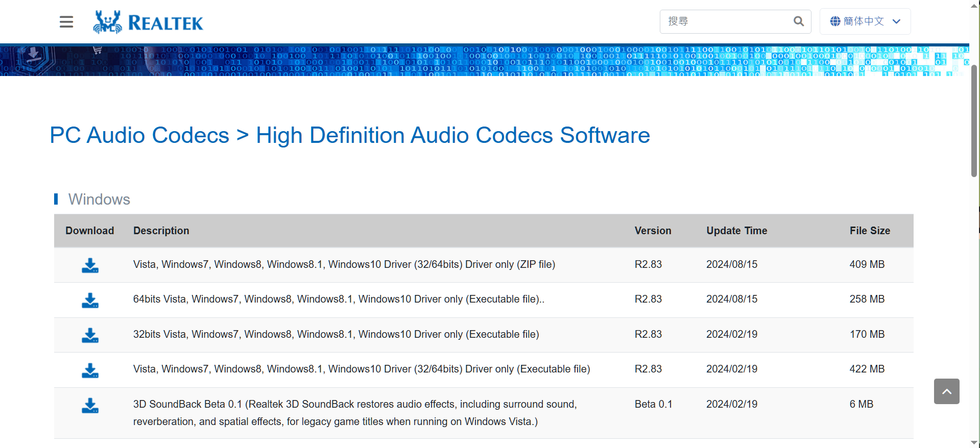Screen dimensions: 980x448
Task: Click the scrollbar up arrow
Action: coord(974,5)
